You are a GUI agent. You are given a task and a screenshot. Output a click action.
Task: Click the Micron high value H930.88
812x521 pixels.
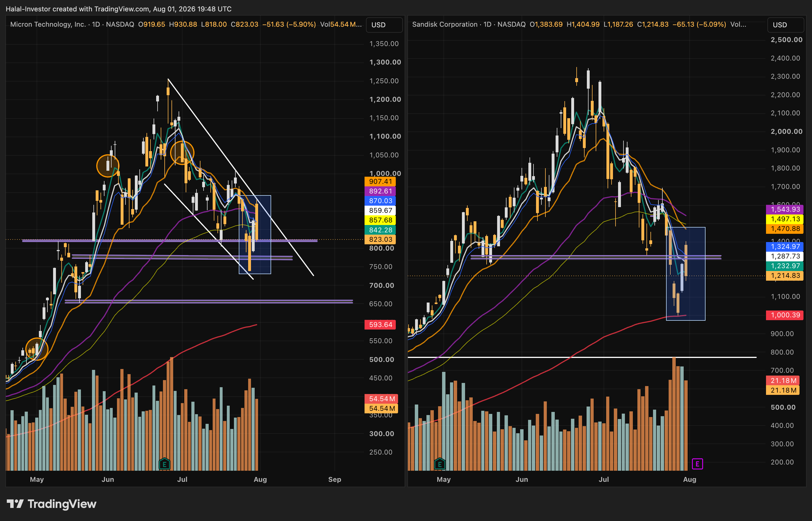[183, 24]
